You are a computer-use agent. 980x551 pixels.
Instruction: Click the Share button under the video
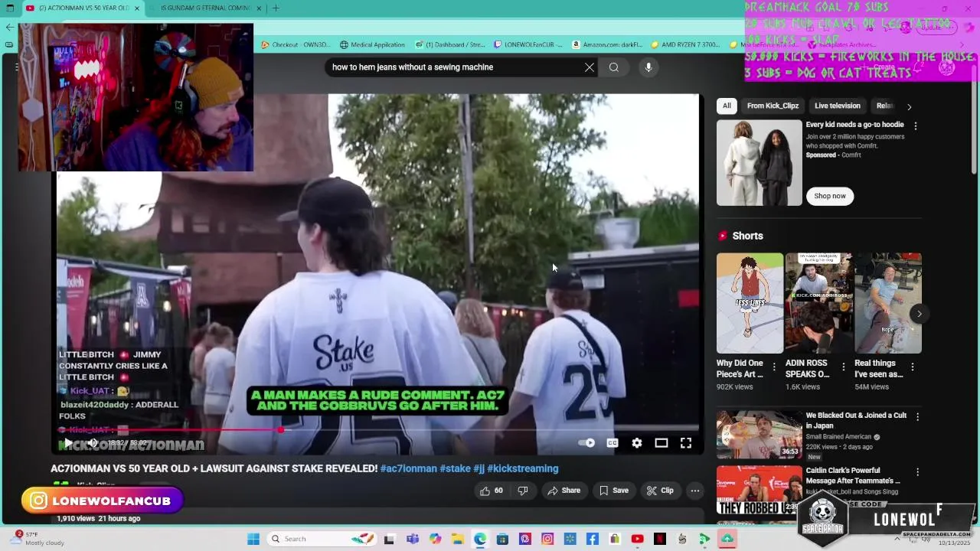563,491
